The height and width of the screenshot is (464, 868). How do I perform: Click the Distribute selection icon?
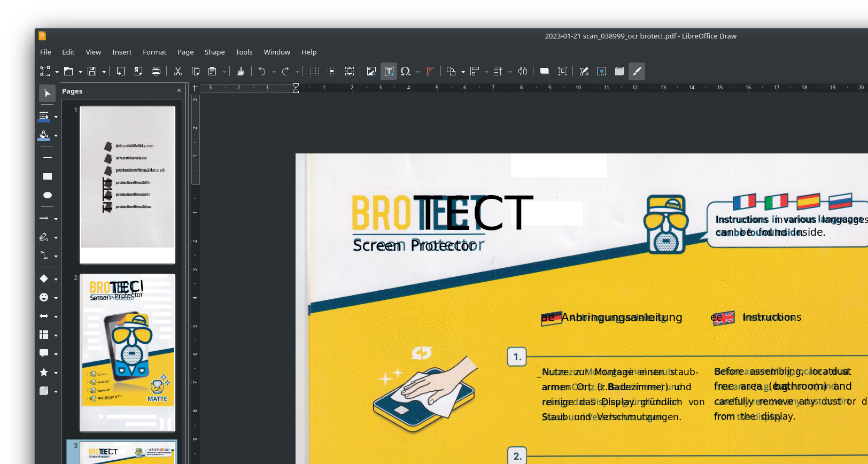(523, 71)
